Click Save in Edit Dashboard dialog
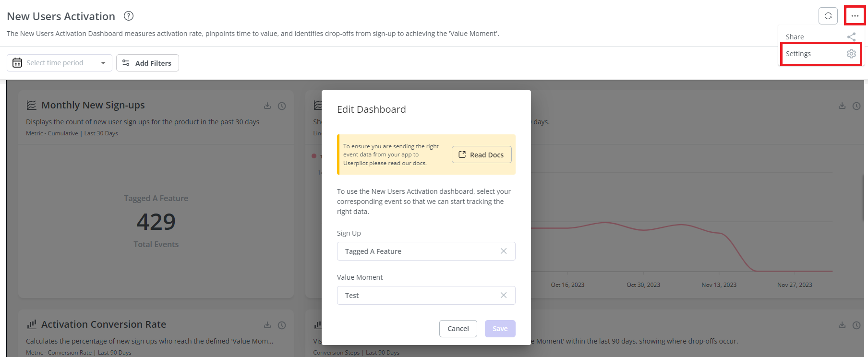Screen dimensions: 868x357 pyautogui.click(x=500, y=329)
